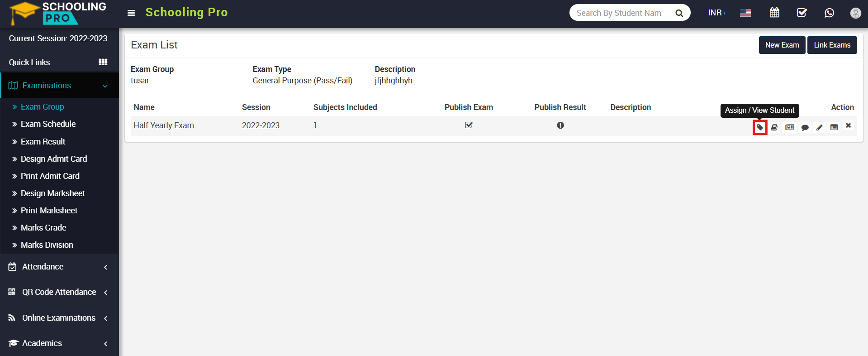The image size is (868, 356).
Task: Click the Link Exams button
Action: [x=832, y=45]
